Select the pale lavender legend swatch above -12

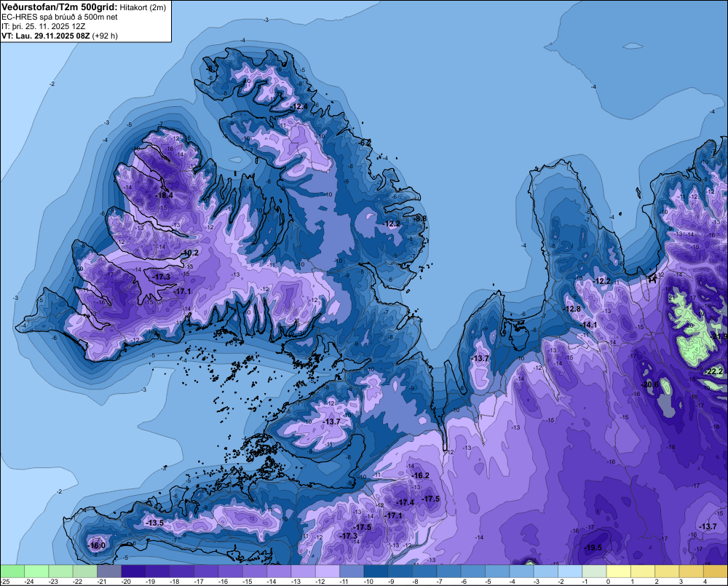[x=328, y=571]
